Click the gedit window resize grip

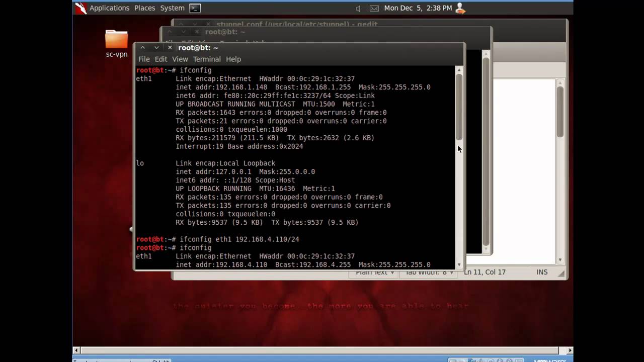pos(562,274)
